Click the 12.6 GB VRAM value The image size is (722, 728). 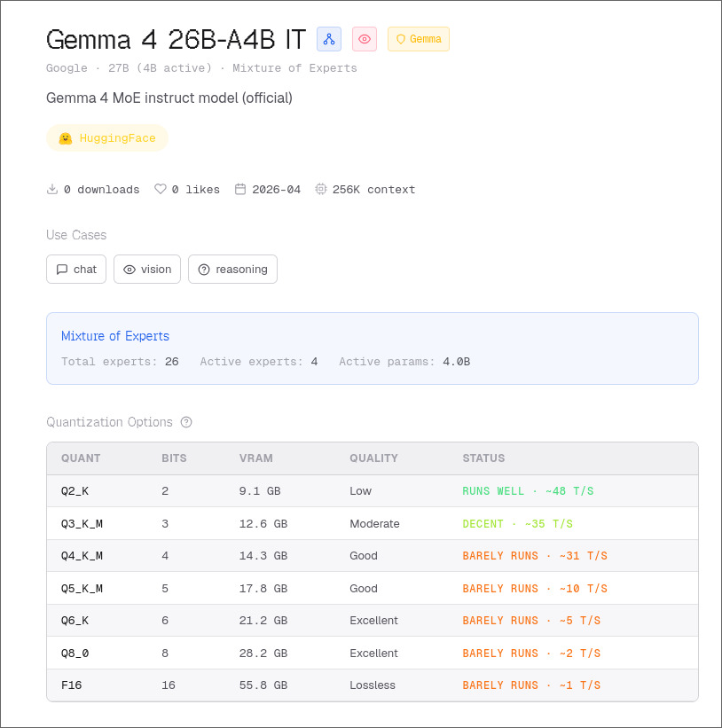pyautogui.click(x=263, y=524)
